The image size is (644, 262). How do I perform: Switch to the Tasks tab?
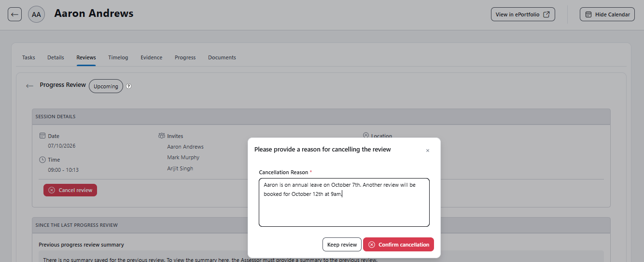(28, 57)
